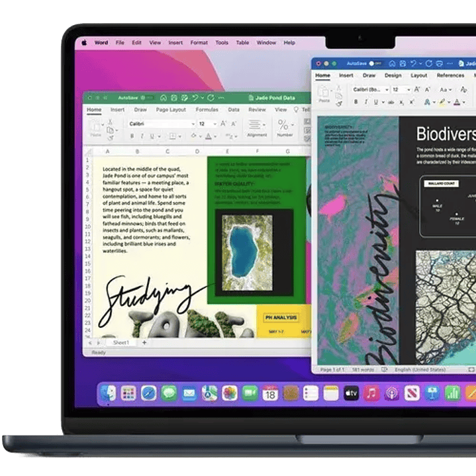Click the Paste button in Word
Image resolution: width=476 pixels, height=476 pixels.
coord(324,94)
